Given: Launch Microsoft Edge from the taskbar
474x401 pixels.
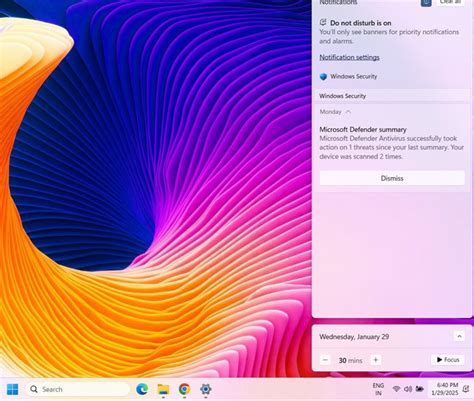Looking at the screenshot, I should coord(142,389).
